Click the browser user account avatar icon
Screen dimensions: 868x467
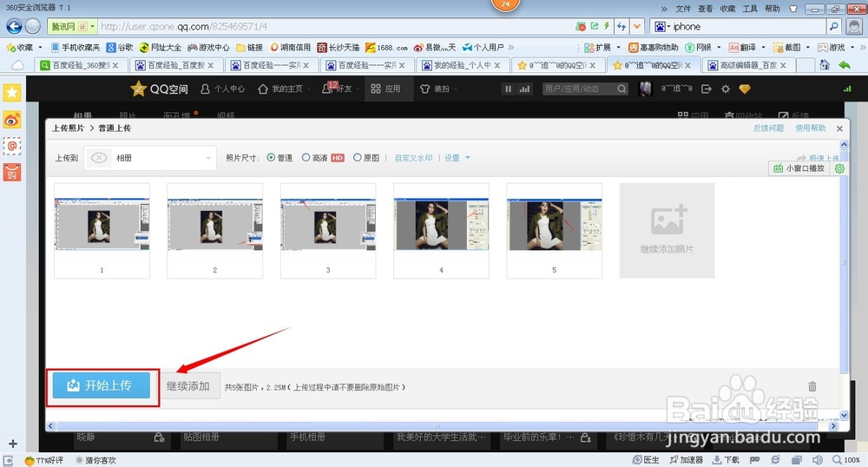[x=855, y=26]
